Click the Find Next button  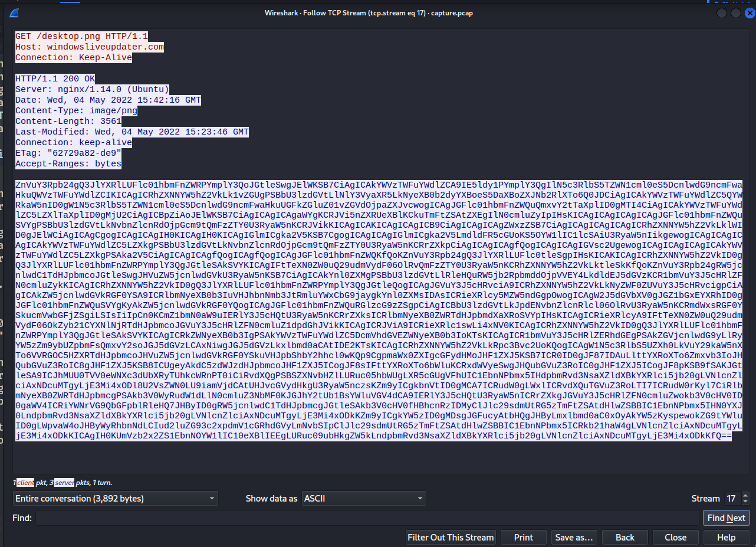click(727, 518)
